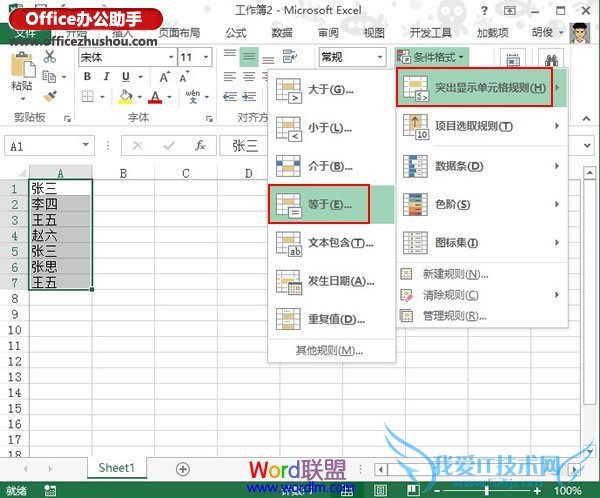Click the Paste clipboard icon

(x=23, y=65)
